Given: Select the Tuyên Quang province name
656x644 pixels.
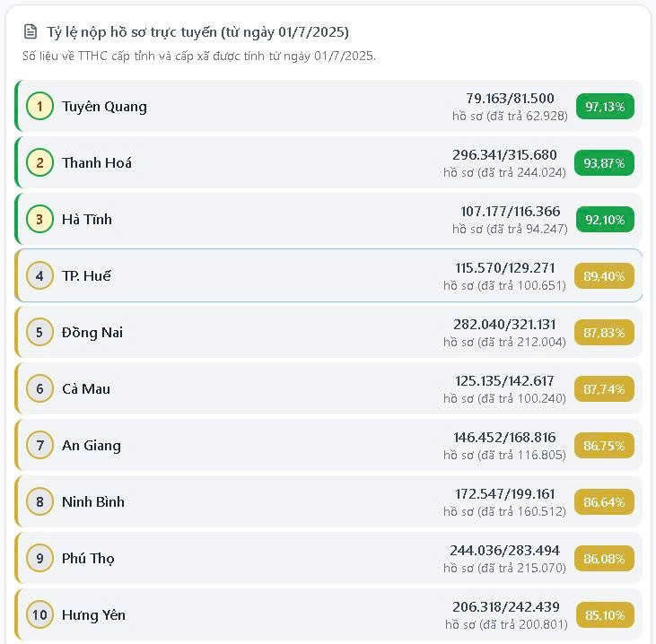Looking at the screenshot, I should (x=104, y=107).
